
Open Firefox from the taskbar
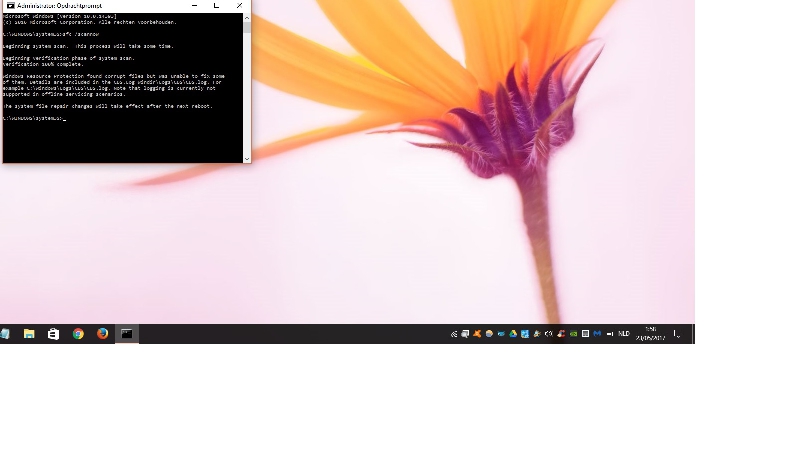click(x=102, y=334)
